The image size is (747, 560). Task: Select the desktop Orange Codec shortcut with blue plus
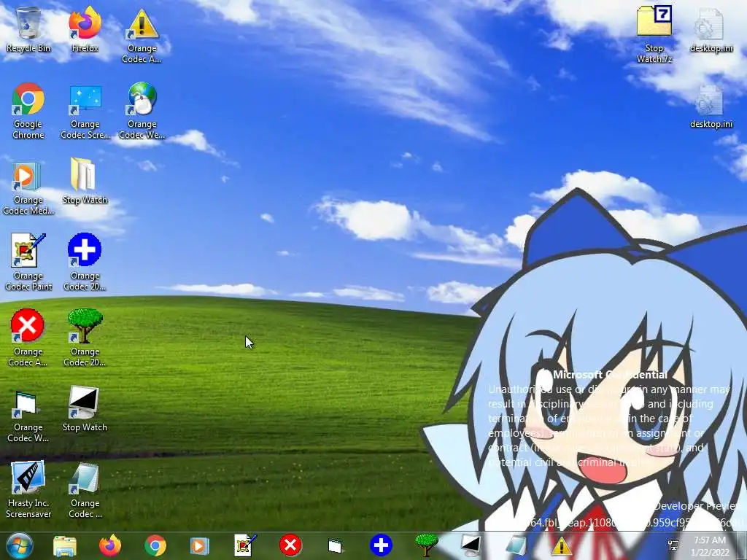coord(85,262)
